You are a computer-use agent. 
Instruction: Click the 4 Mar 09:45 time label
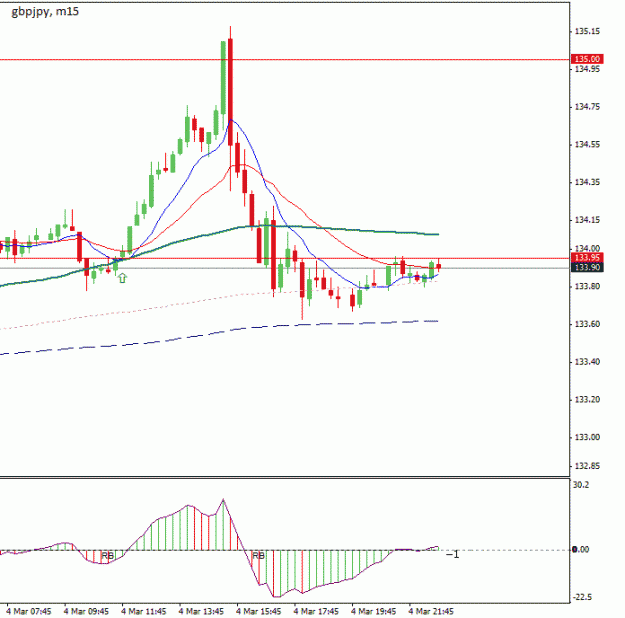coord(86,611)
